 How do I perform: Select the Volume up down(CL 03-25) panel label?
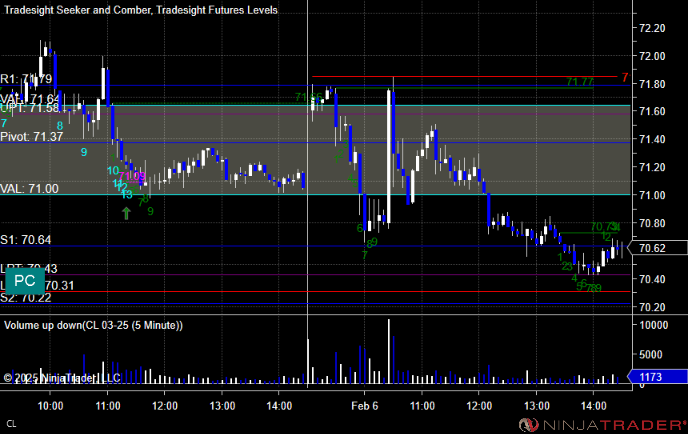click(93, 325)
